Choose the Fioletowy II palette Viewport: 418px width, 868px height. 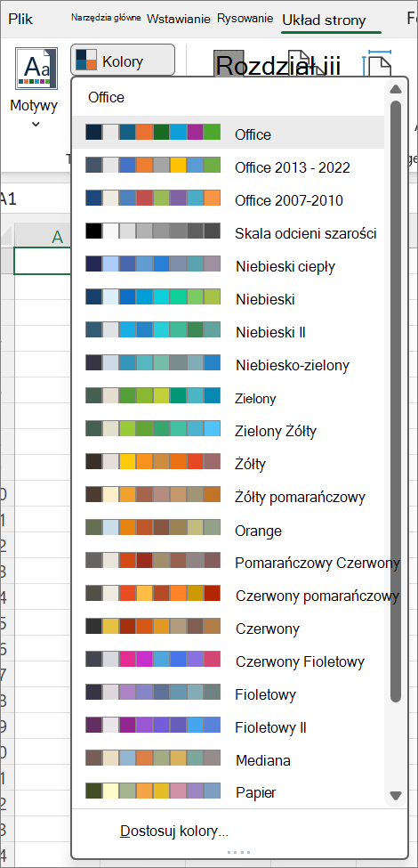(229, 726)
